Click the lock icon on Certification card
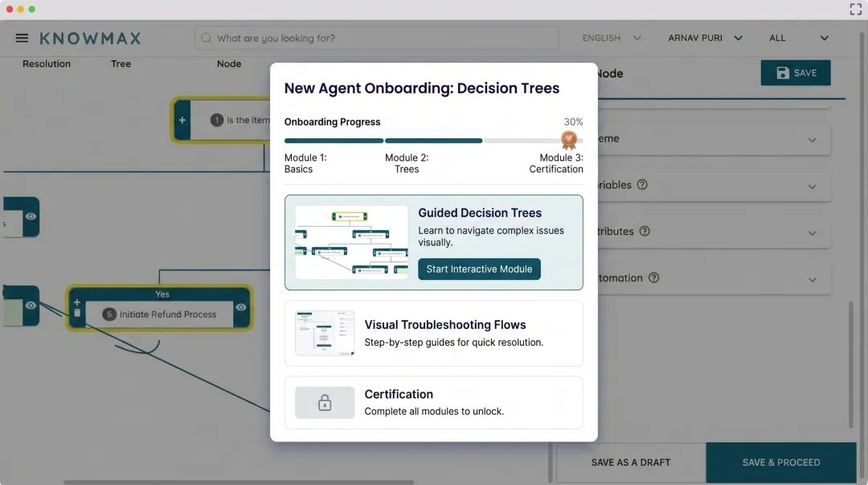Screen dimensions: 868x485 pyautogui.click(x=325, y=402)
